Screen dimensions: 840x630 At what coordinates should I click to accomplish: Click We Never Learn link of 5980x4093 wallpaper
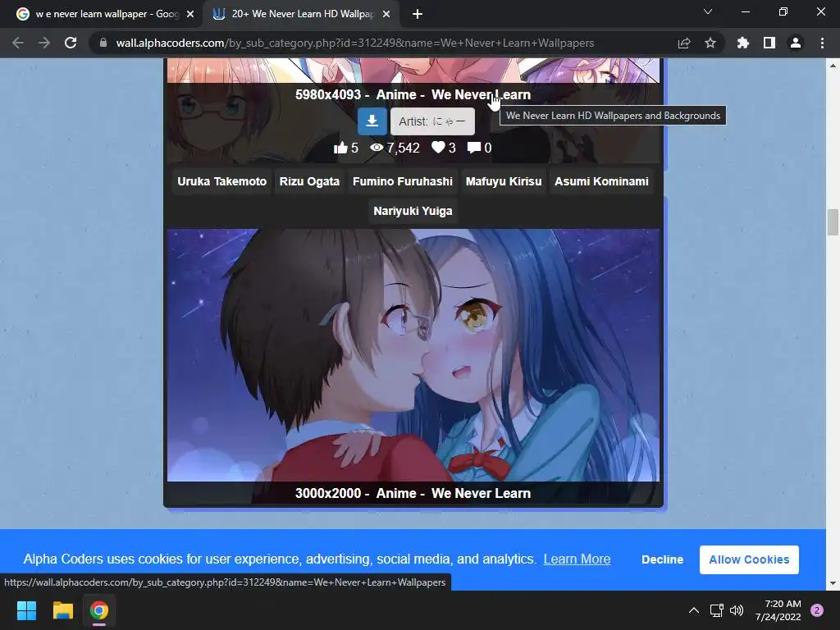coord(481,95)
